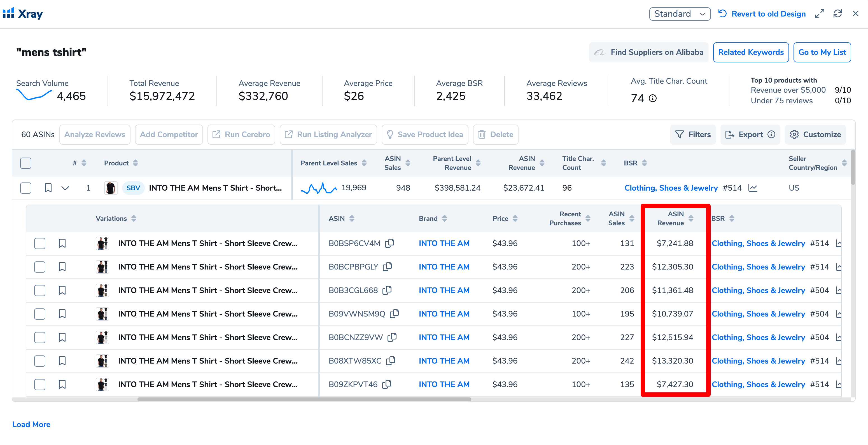Bookmark variation B0B3CGL668
Screen dimensions: 868x445
[62, 291]
